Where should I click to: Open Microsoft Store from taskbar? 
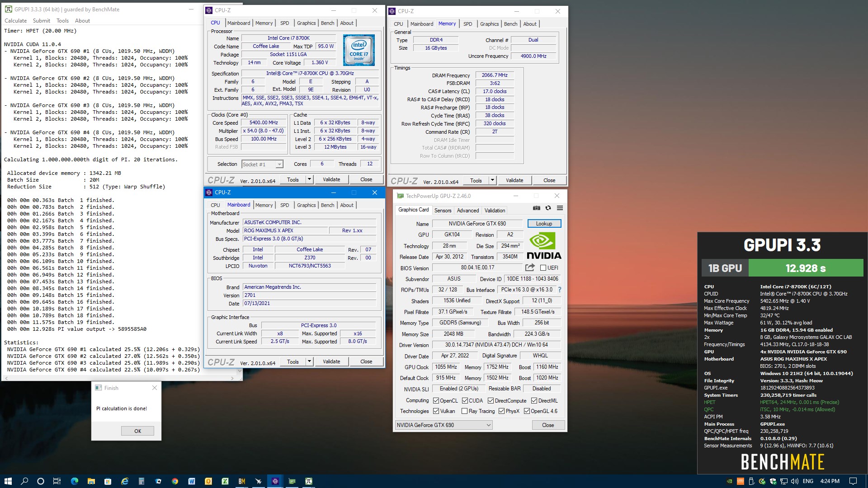pos(108,481)
